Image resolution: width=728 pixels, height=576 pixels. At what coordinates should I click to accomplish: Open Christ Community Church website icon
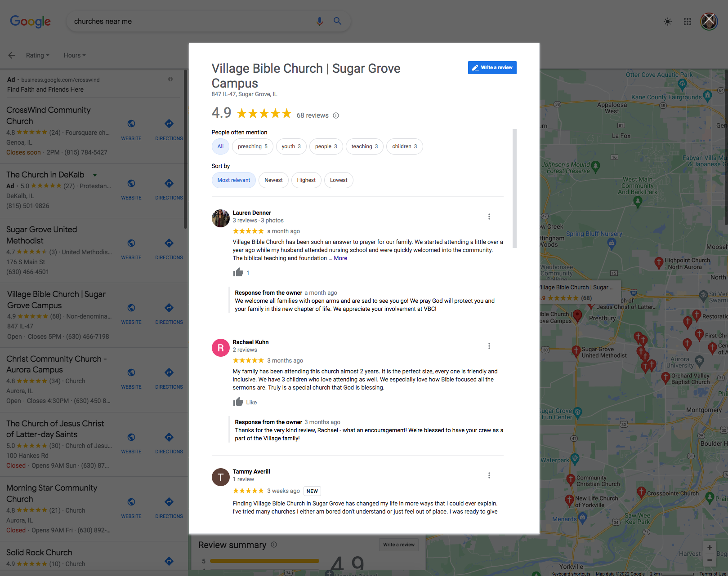point(131,372)
